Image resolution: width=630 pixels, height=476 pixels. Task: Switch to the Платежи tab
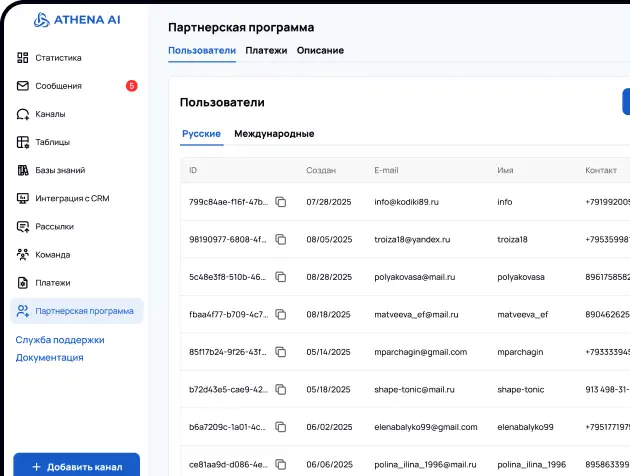point(266,51)
